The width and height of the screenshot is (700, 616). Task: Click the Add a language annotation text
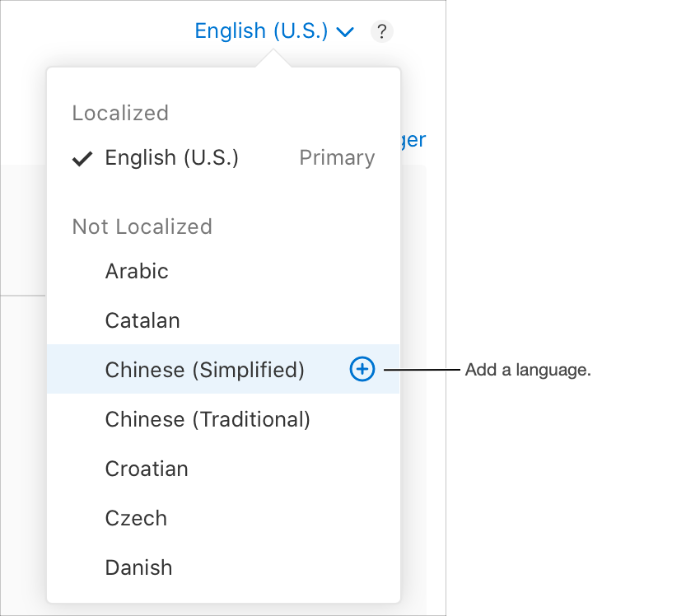(528, 370)
